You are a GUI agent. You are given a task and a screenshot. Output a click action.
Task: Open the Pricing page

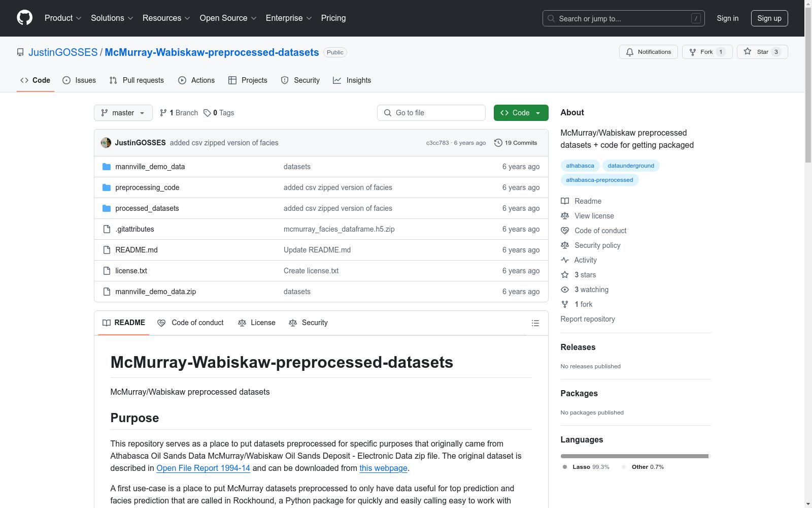pyautogui.click(x=333, y=18)
